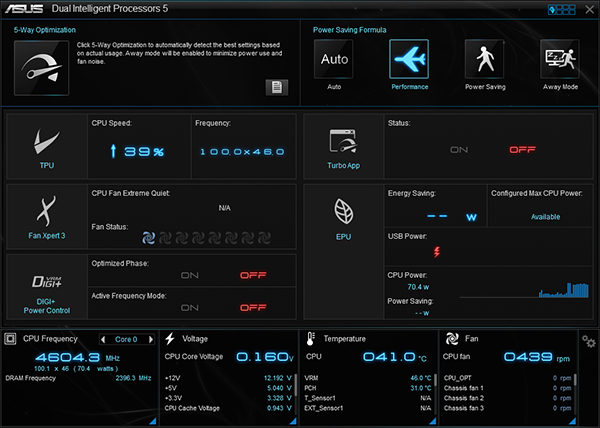Click the Fan list scrollbar

pos(575,393)
